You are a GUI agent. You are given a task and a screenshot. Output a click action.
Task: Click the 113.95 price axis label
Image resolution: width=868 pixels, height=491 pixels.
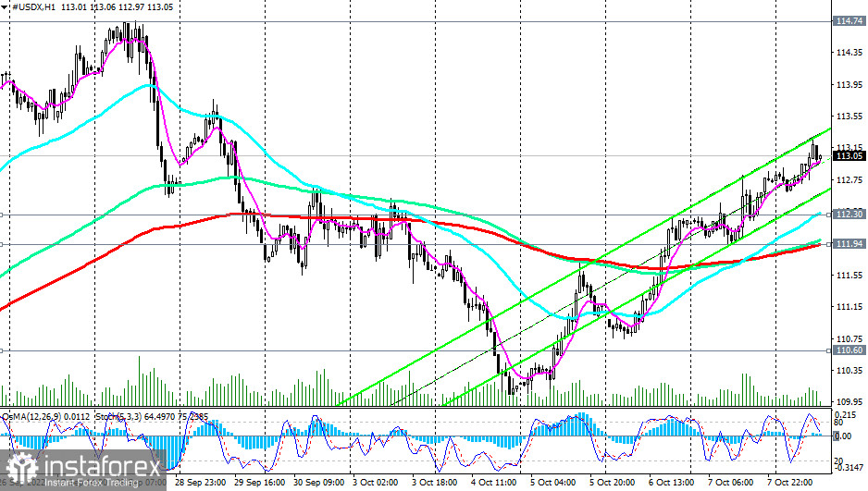pos(849,84)
